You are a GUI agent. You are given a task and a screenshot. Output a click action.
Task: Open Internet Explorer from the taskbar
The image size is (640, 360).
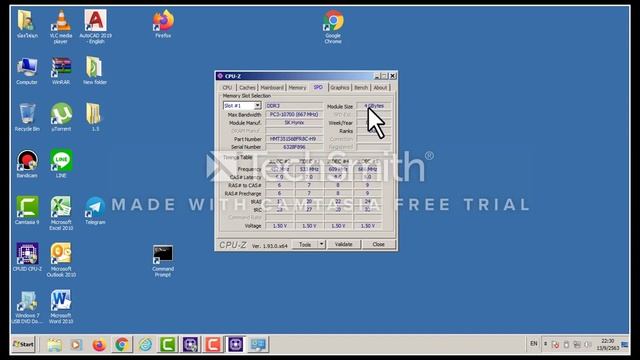coord(145,345)
